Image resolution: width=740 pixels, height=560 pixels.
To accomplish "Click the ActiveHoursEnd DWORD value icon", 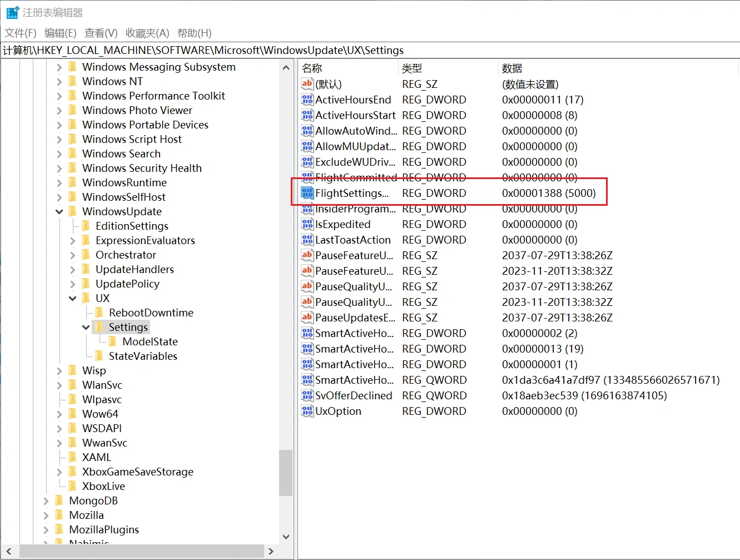I will [307, 100].
